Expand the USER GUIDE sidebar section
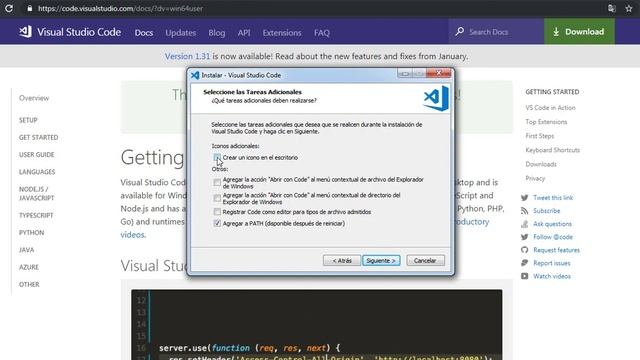640x360 pixels. click(x=36, y=155)
